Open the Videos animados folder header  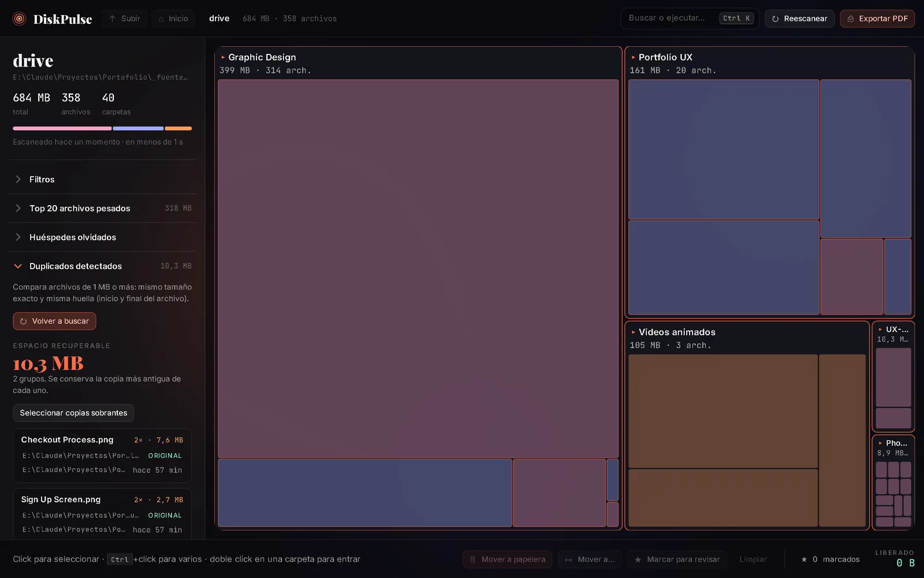(747, 338)
